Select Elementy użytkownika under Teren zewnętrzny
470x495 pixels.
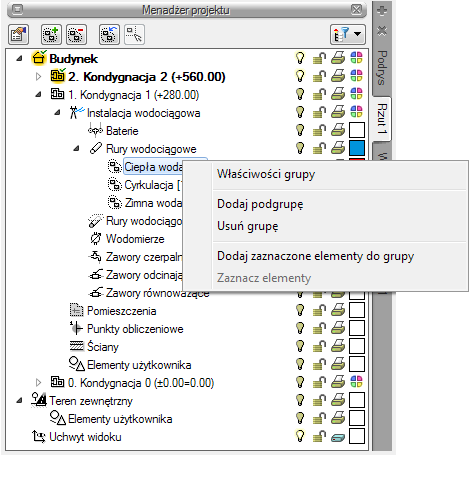(120, 419)
